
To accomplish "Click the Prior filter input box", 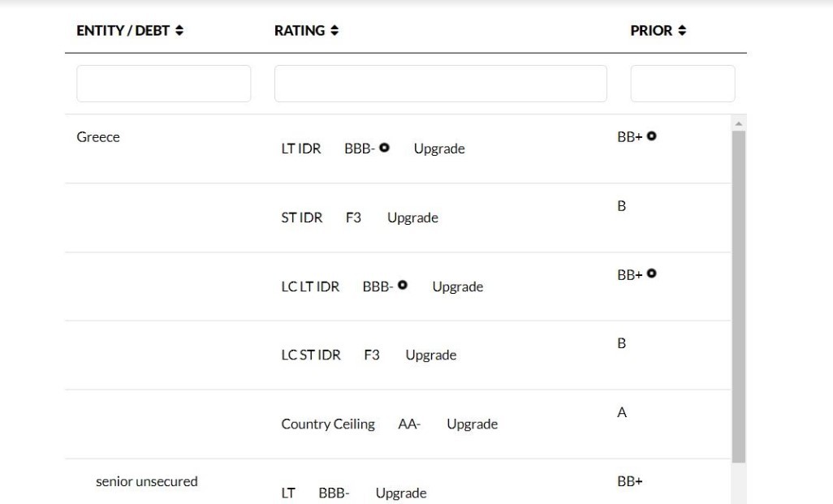I will tap(682, 84).
